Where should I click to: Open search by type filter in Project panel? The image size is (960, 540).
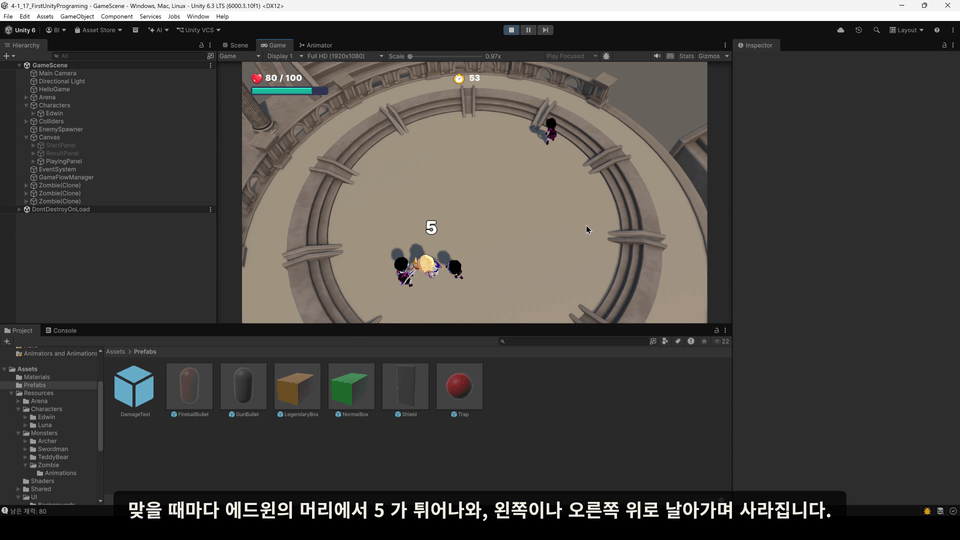pos(665,342)
